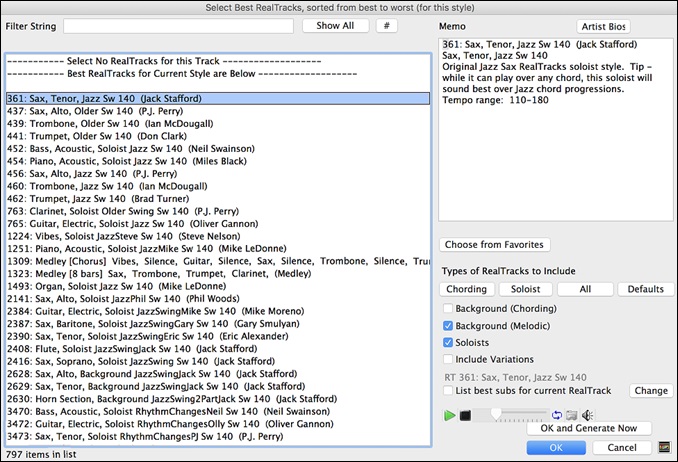The width and height of the screenshot is (678, 462).
Task: Uncheck Background (Melodic) option
Action: click(447, 325)
